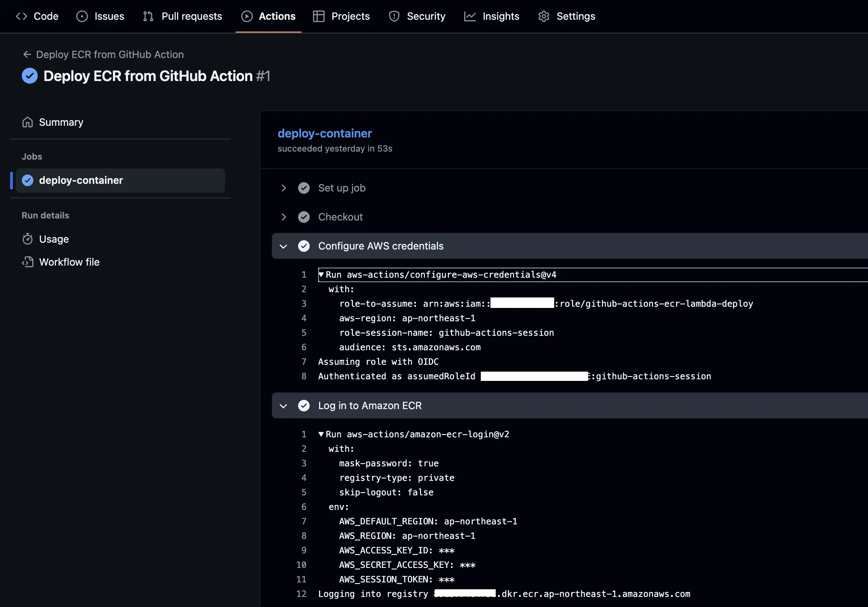This screenshot has width=868, height=607.
Task: Click the Workflow file icon
Action: (27, 262)
